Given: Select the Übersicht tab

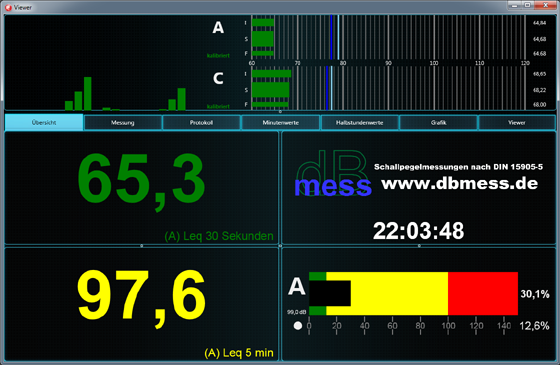Looking at the screenshot, I should (44, 122).
